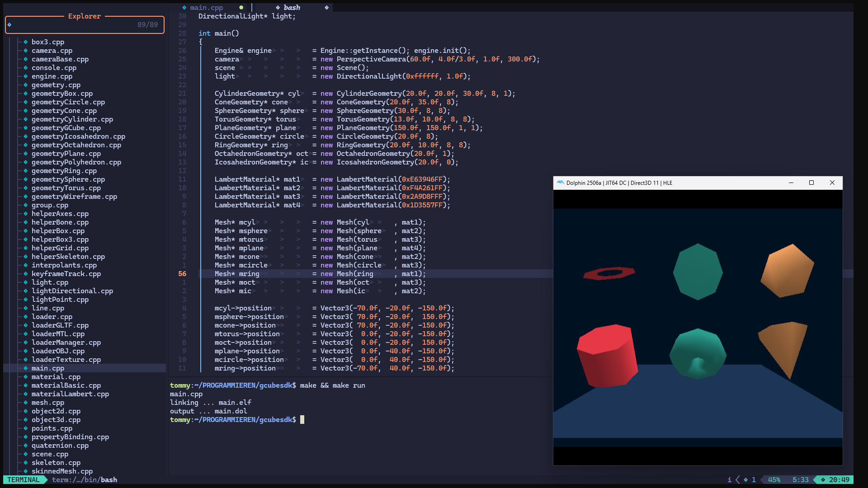Click the info 'i' indicator in status bar
Screen dimensions: 868x488
click(x=729, y=480)
